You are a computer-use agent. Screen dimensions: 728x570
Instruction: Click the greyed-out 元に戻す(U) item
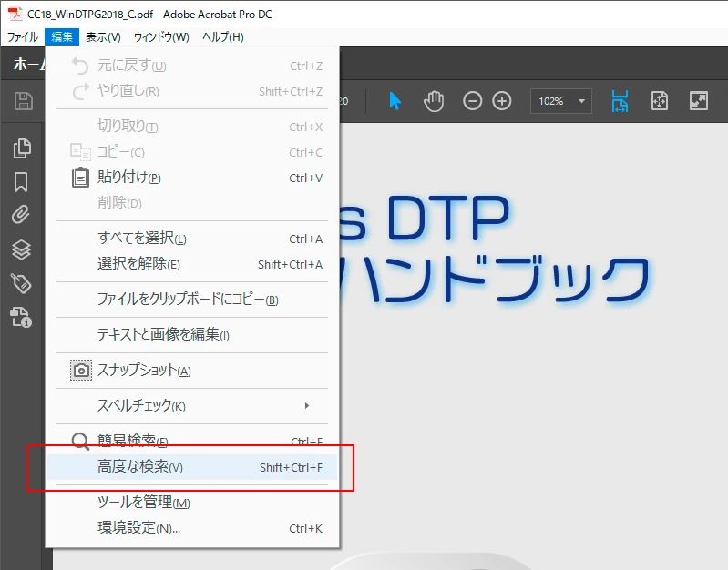[x=192, y=66]
